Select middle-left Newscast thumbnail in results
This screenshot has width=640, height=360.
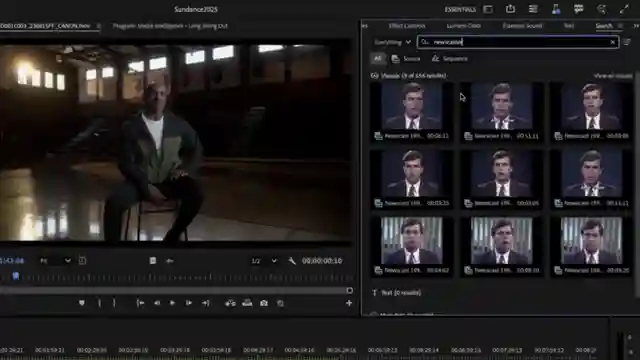(x=411, y=179)
